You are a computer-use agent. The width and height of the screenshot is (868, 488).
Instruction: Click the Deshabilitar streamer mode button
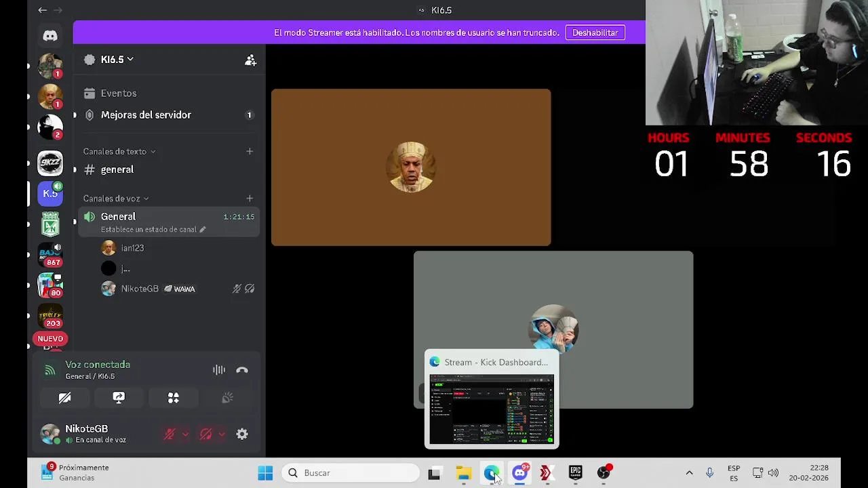click(x=595, y=33)
